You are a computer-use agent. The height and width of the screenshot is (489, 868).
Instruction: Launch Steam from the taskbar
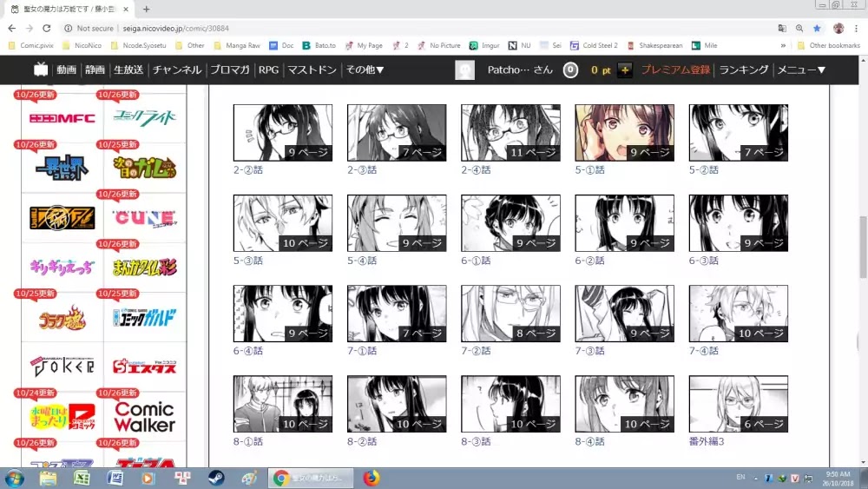pyautogui.click(x=215, y=478)
